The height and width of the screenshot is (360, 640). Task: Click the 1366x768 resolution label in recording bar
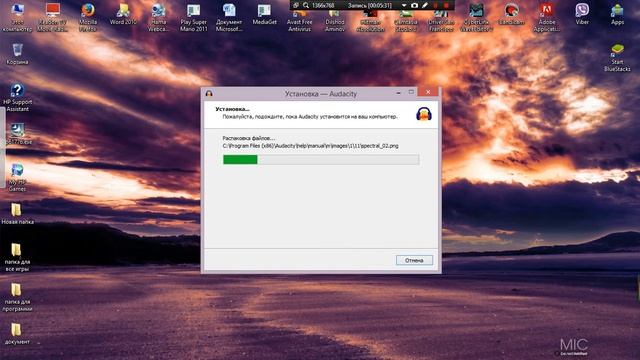pos(323,5)
